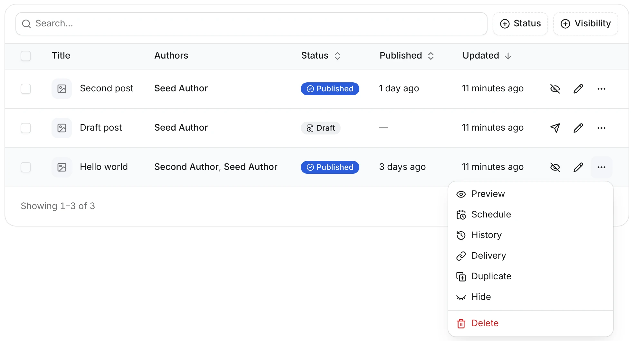The height and width of the screenshot is (341, 644).
Task: Choose Preview from the context menu
Action: [x=531, y=194]
